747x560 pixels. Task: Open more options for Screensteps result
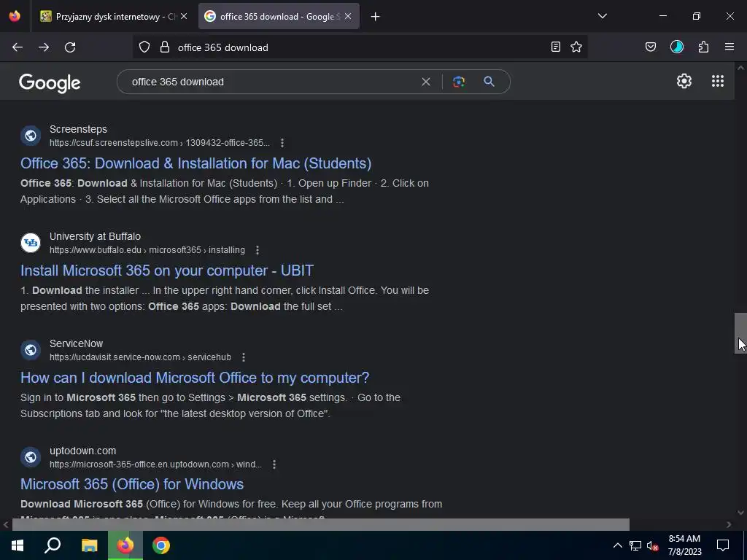click(x=282, y=143)
